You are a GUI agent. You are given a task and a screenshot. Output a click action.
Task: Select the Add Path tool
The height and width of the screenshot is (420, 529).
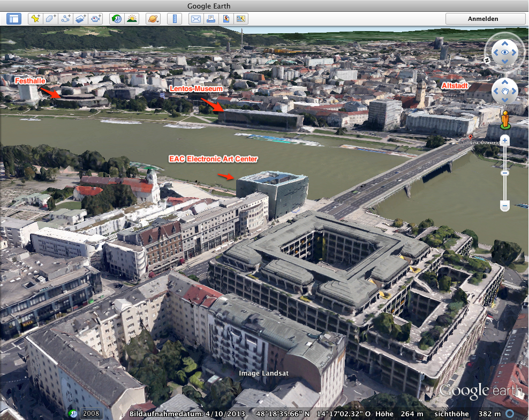click(65, 19)
